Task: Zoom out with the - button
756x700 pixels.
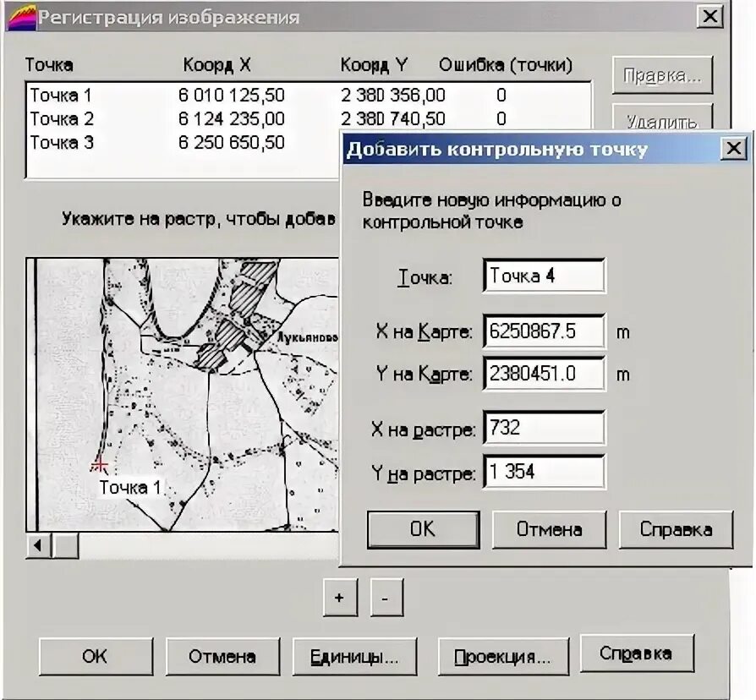Action: pyautogui.click(x=386, y=598)
